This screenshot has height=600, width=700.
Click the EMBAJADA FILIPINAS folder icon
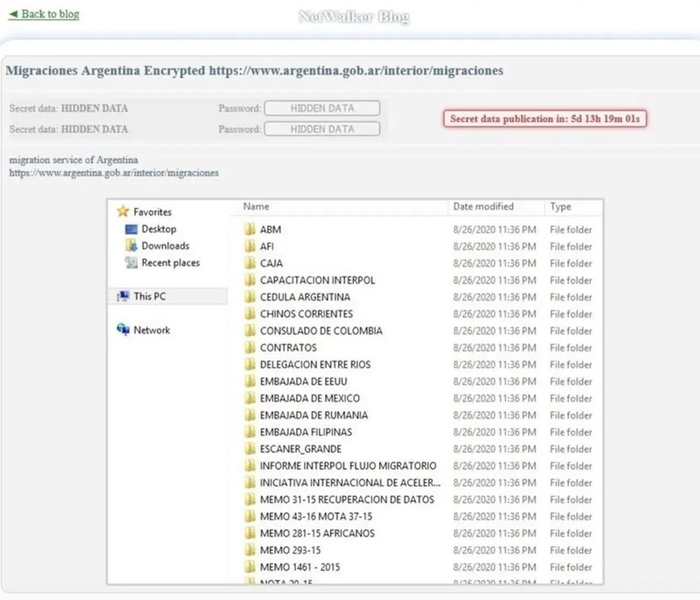(x=250, y=432)
